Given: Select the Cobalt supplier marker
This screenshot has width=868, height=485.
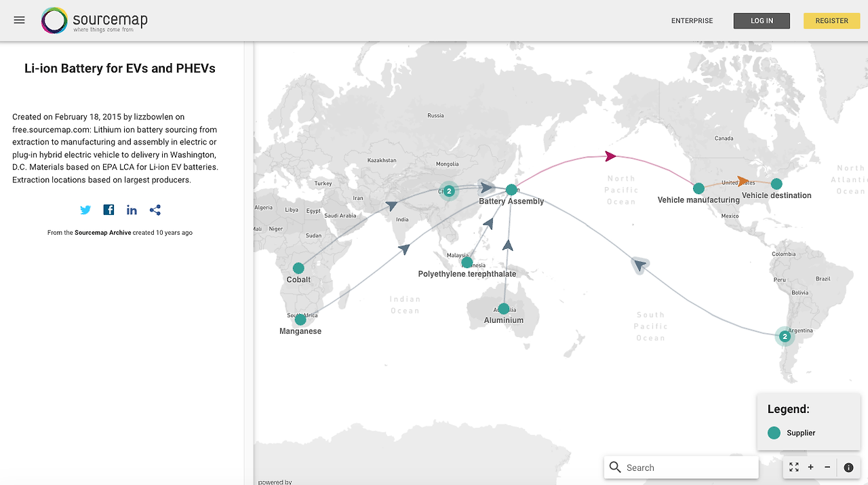Looking at the screenshot, I should [x=298, y=269].
